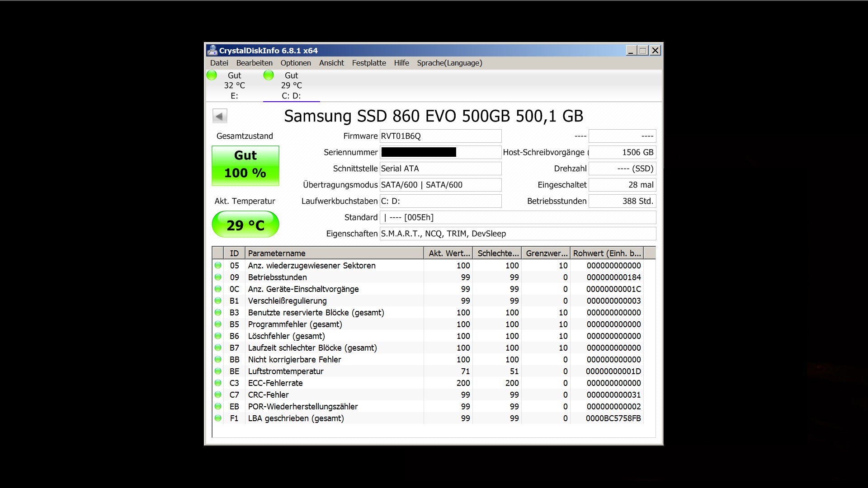
Task: Click raw value 0000BC5758FB
Action: pyautogui.click(x=613, y=418)
